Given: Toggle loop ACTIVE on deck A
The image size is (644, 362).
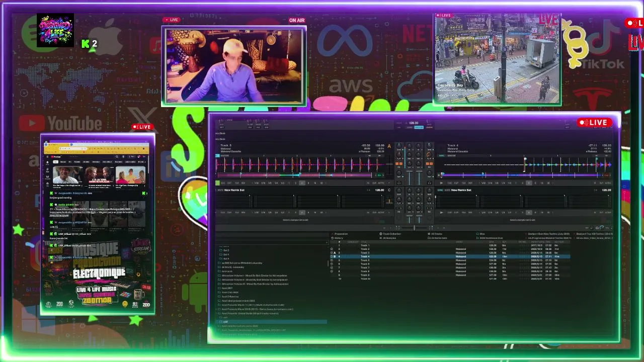Looking at the screenshot, I should (x=381, y=183).
